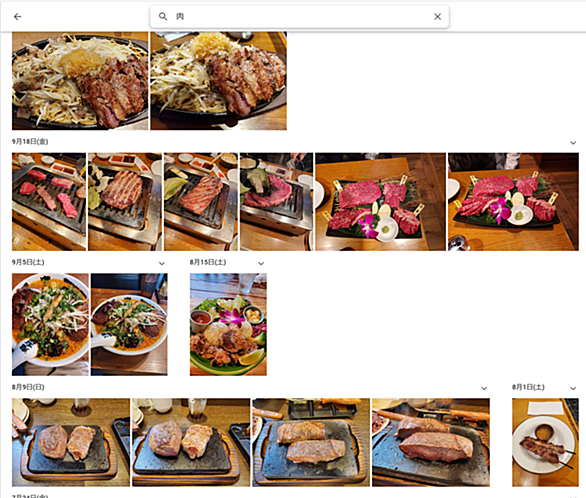Open fourth 8月9日 close-up steak photo
The width and height of the screenshot is (586, 498).
click(431, 442)
